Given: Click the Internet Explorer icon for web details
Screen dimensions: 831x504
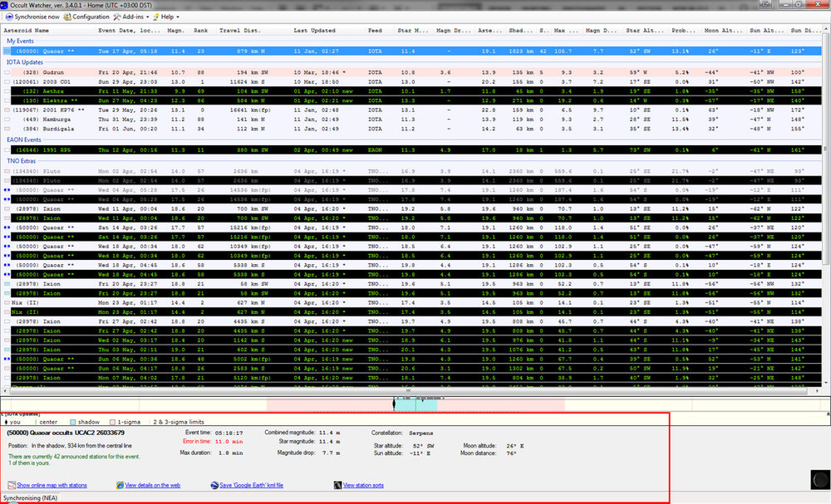Looking at the screenshot, I should [x=119, y=485].
